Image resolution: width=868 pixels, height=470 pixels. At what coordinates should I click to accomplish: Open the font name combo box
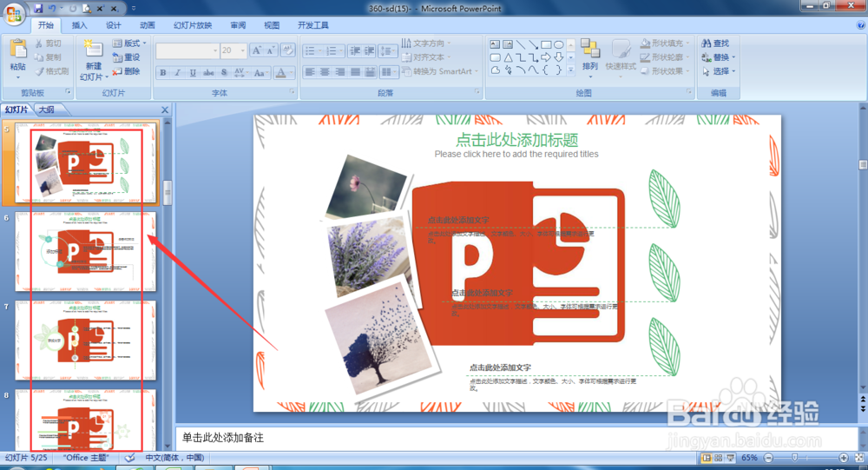click(x=187, y=50)
